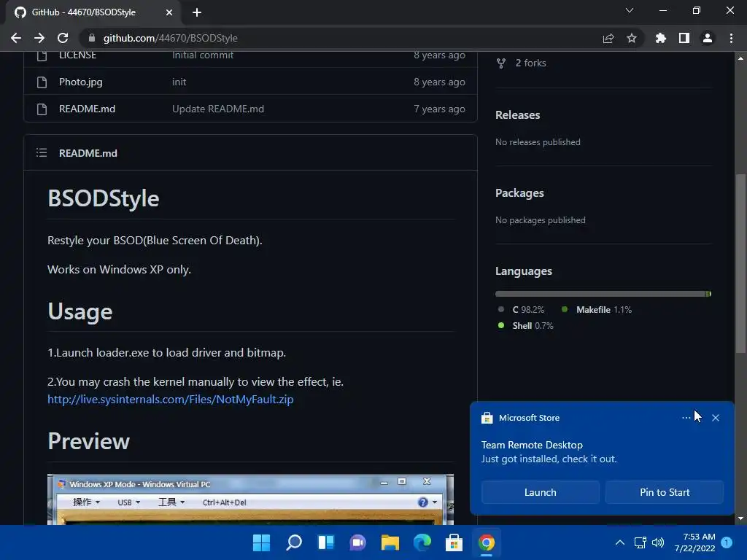Open the Chrome extensions puzzle icon
The height and width of the screenshot is (560, 747).
click(x=661, y=38)
